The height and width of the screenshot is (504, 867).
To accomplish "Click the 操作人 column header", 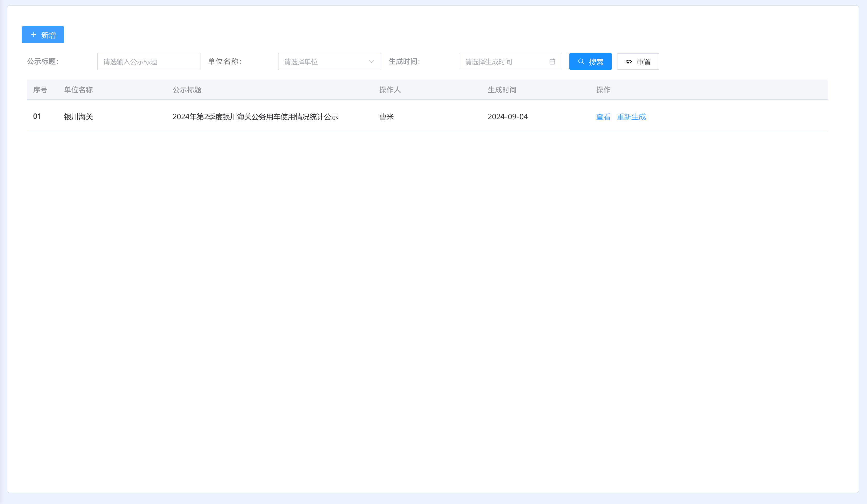I will [390, 90].
